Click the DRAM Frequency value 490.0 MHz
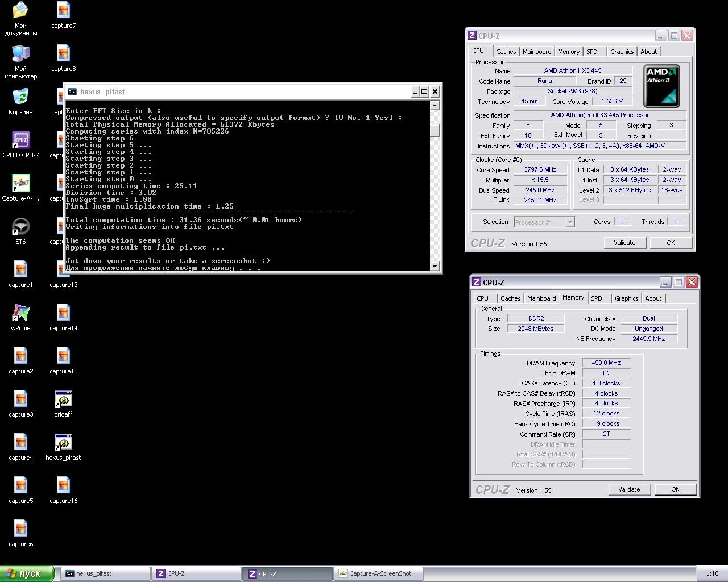The height and width of the screenshot is (582, 728). (606, 363)
